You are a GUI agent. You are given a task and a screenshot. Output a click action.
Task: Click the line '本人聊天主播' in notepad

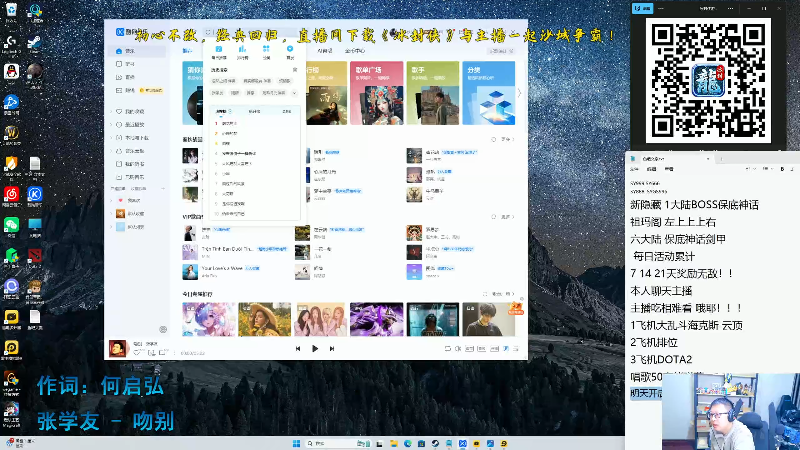(661, 291)
